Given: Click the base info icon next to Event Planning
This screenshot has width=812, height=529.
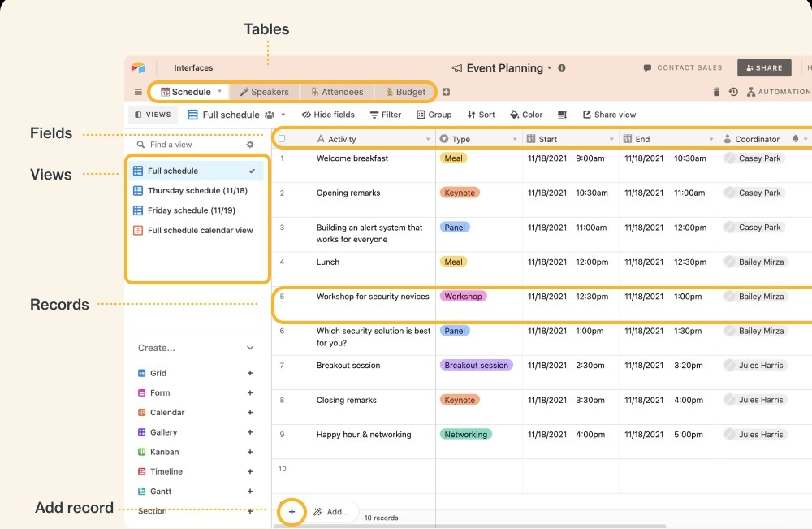Looking at the screenshot, I should point(562,68).
